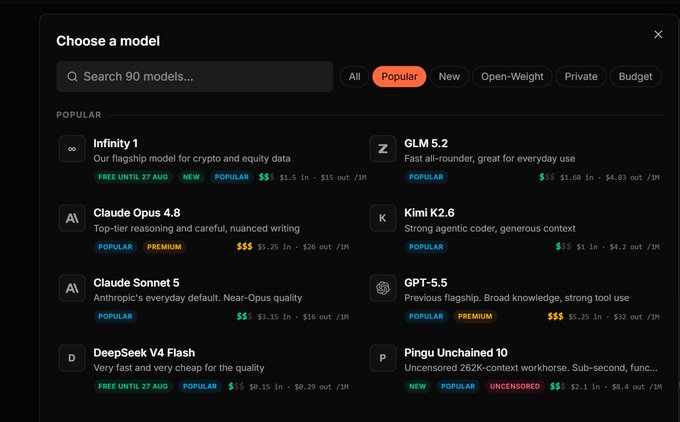Viewport: 680px width, 422px height.
Task: Choose the DeepSeek V4 Flash model name
Action: tap(144, 353)
